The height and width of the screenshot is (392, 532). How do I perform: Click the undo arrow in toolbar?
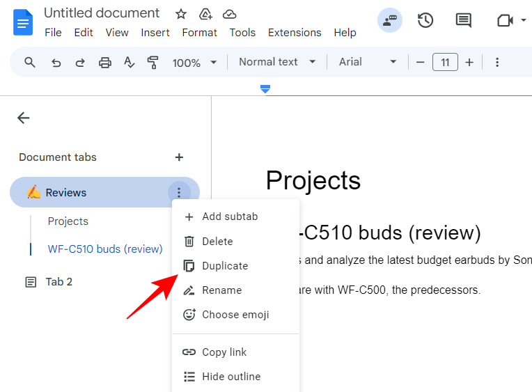point(56,63)
